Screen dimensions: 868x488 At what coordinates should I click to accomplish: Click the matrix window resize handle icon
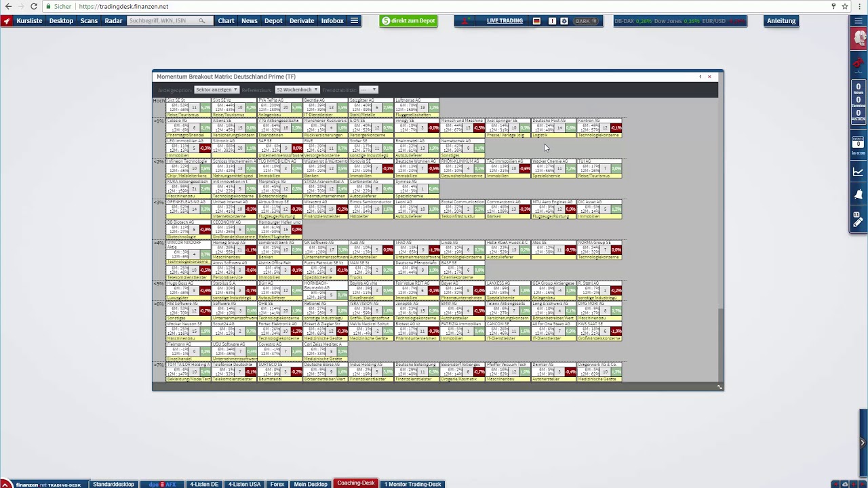point(719,387)
